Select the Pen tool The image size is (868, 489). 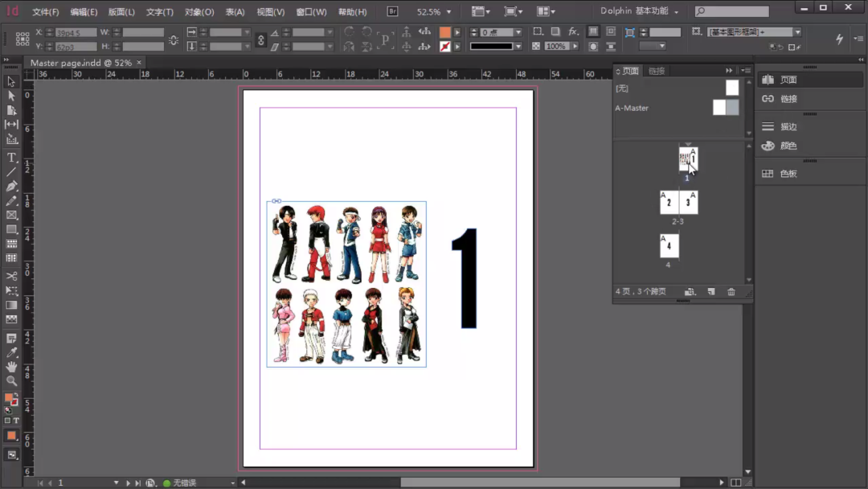11,187
